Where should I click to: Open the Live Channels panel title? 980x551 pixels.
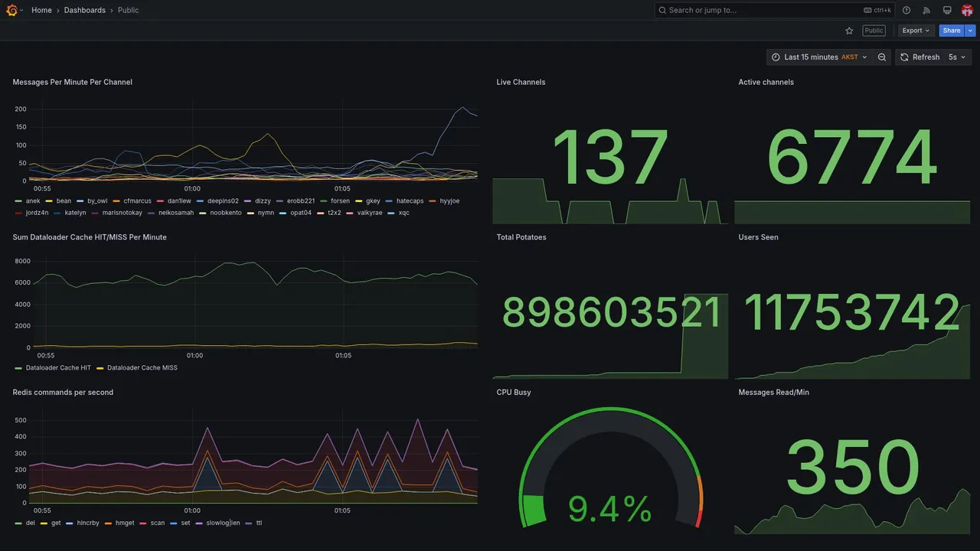tap(521, 82)
